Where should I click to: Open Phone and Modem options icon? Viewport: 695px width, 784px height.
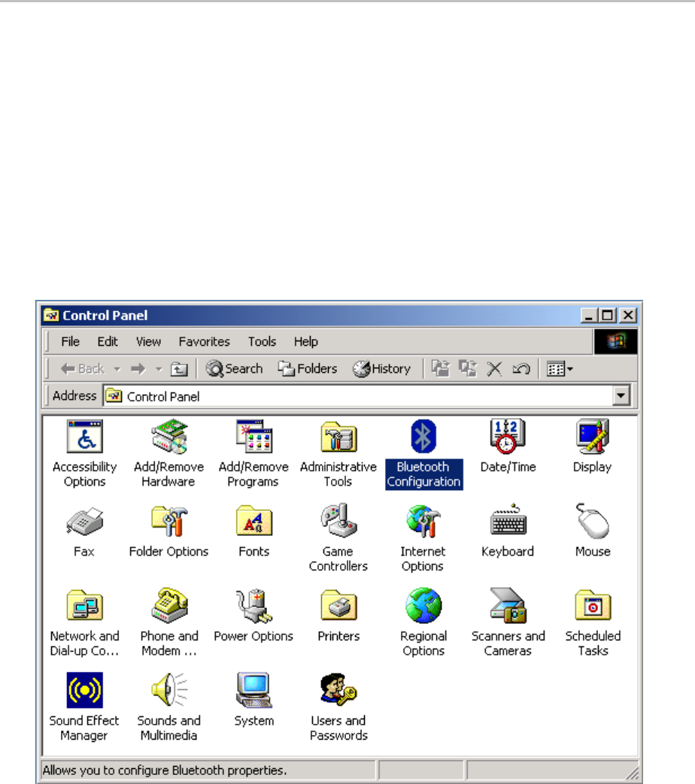169,606
